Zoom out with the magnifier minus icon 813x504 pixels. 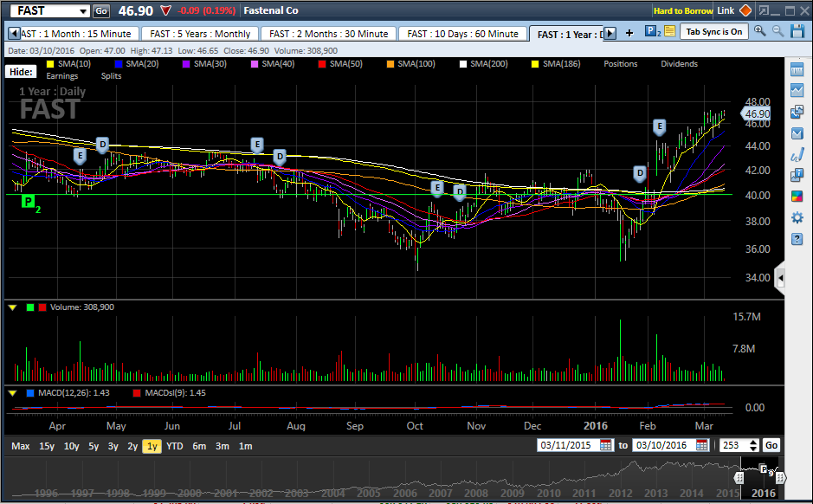point(778,31)
